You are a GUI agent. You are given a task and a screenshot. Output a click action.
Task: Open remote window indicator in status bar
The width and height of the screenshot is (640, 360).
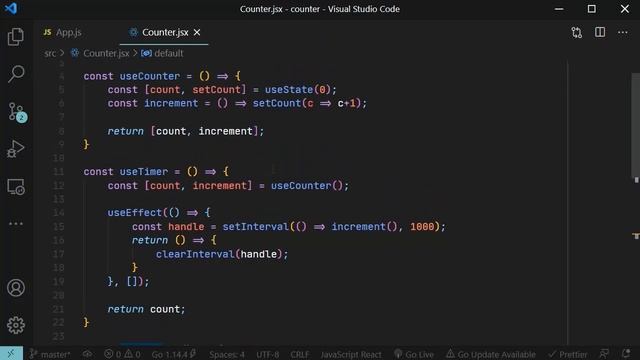tap(11, 353)
